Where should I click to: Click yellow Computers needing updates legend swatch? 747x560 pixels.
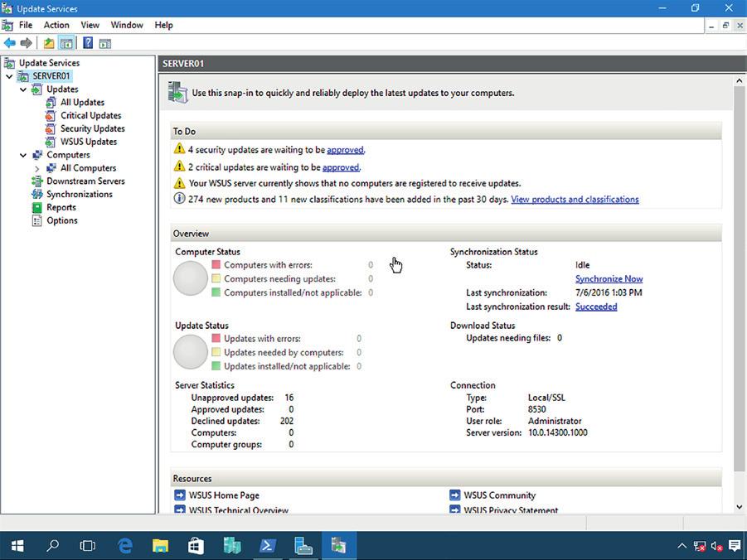coord(216,278)
